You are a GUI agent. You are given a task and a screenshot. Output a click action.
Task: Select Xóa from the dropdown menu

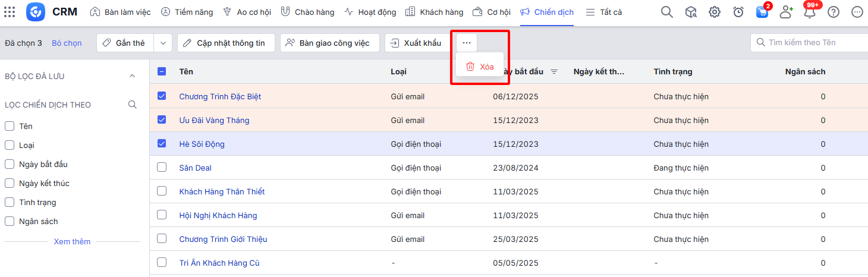point(480,67)
